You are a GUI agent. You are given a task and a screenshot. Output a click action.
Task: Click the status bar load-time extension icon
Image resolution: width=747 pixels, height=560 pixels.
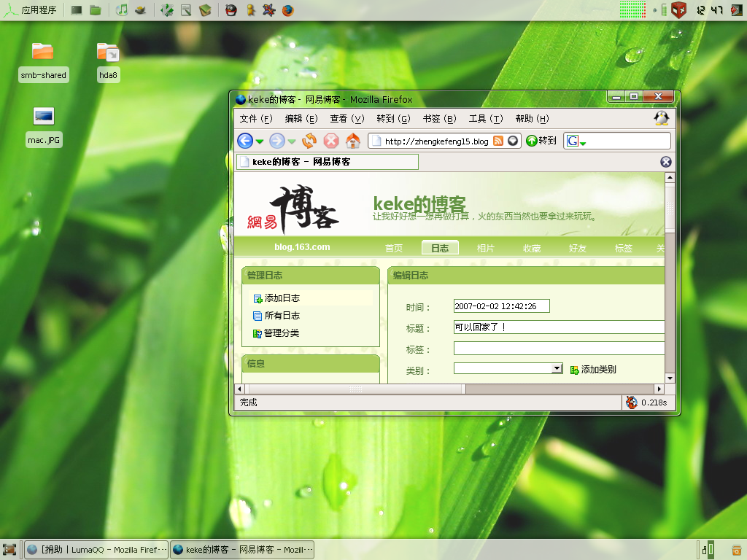(632, 402)
